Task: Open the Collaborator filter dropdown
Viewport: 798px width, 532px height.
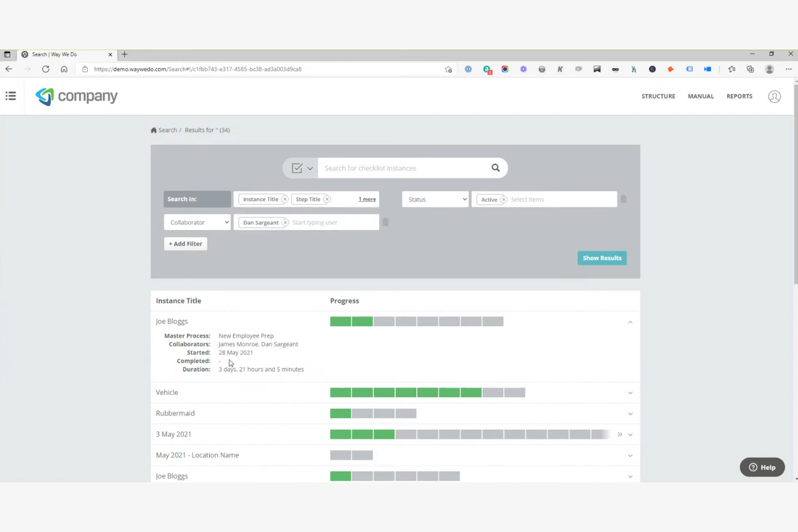Action: pyautogui.click(x=197, y=222)
